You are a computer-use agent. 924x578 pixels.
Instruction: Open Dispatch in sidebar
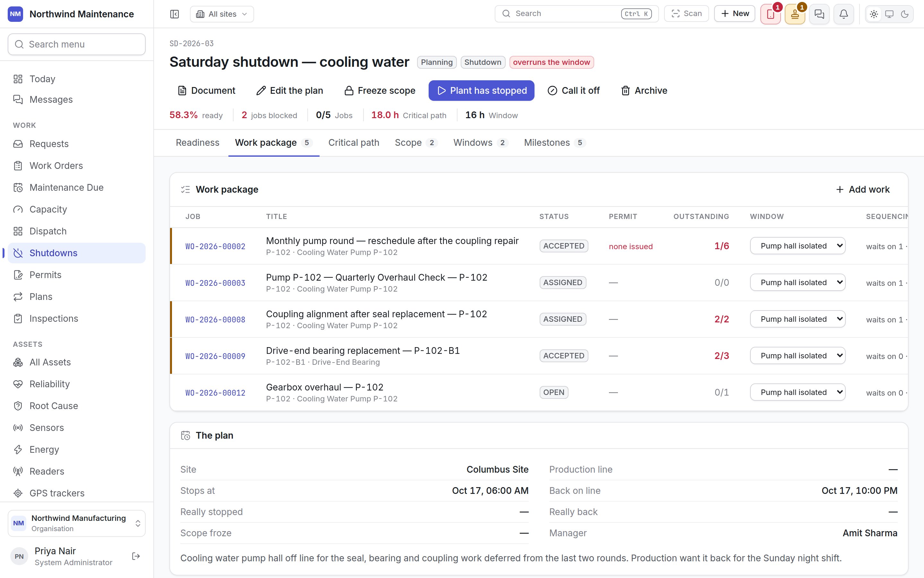click(77, 231)
